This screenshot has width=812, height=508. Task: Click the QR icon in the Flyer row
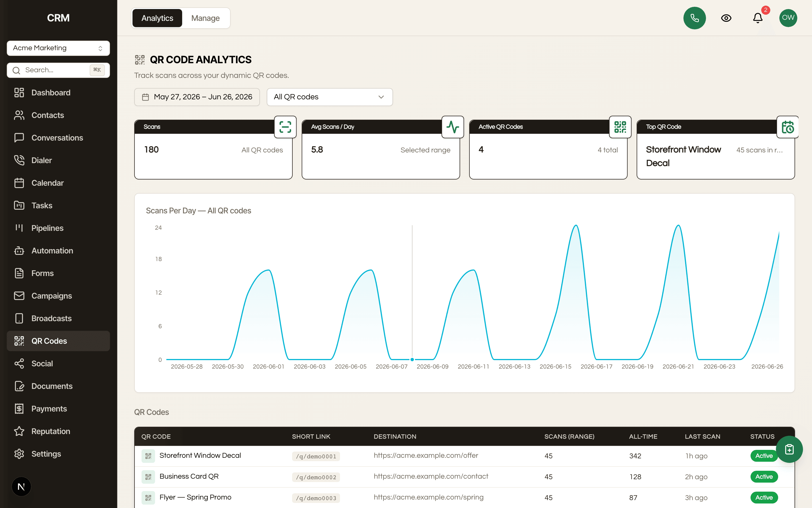(x=148, y=498)
